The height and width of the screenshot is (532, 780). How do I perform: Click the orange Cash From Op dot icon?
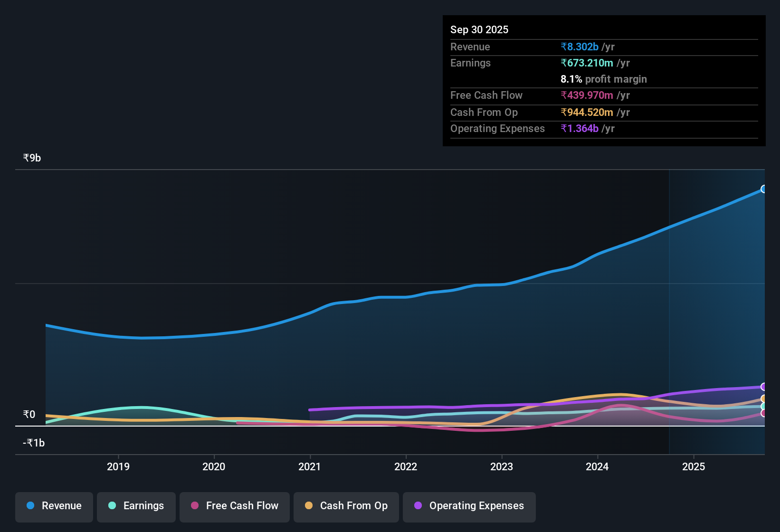(x=309, y=506)
